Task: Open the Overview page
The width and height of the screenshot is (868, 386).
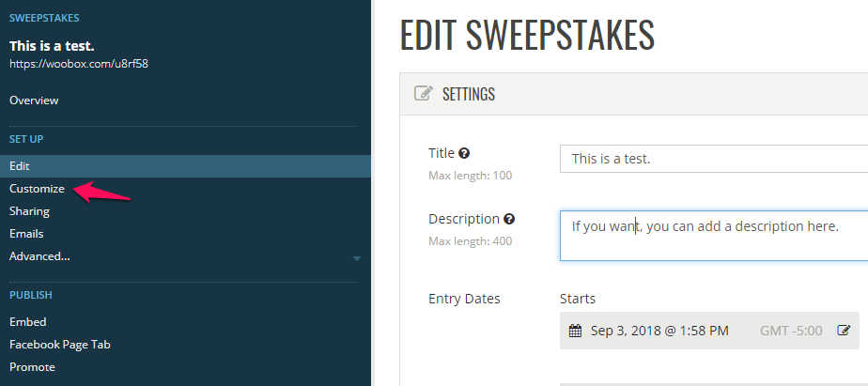Action: 34,100
